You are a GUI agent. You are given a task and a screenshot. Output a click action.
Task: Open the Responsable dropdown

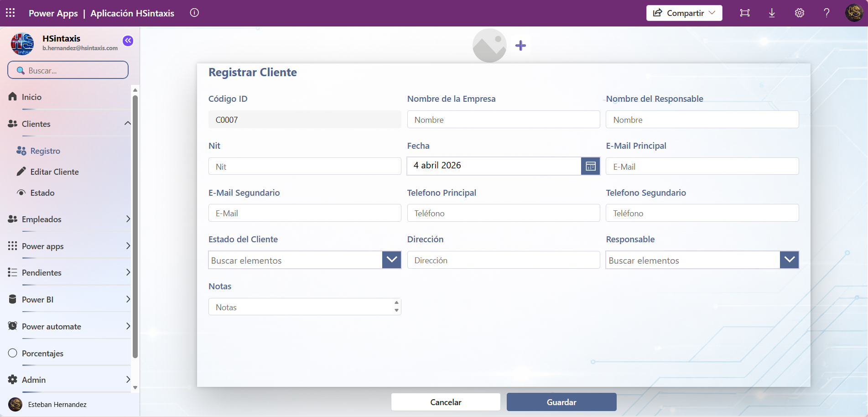789,260
